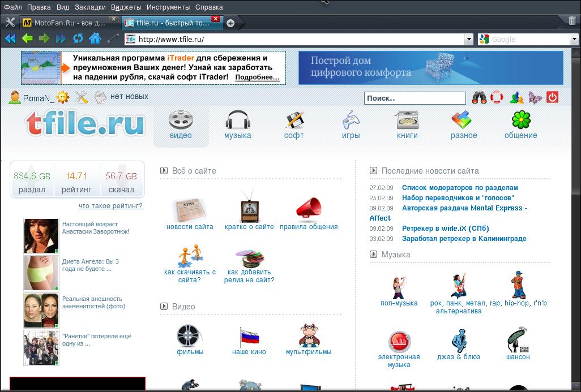
Task: Open the messages envelope icon
Action: point(100,97)
